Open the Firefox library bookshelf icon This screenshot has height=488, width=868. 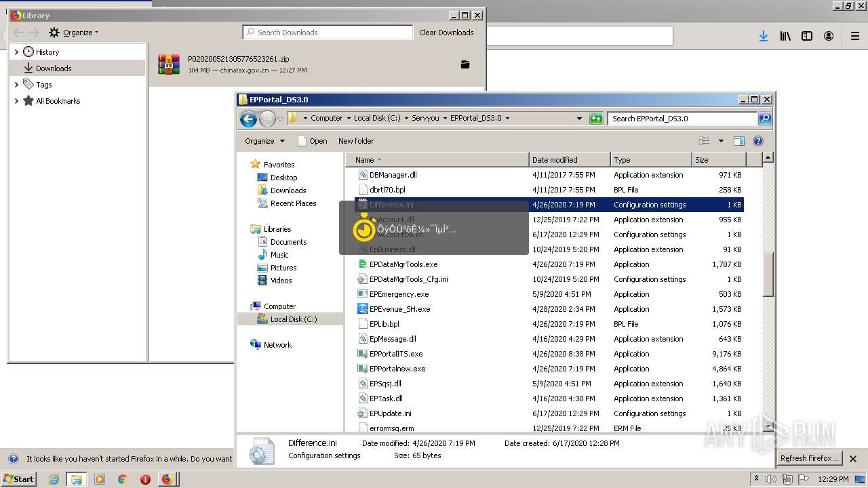click(785, 36)
